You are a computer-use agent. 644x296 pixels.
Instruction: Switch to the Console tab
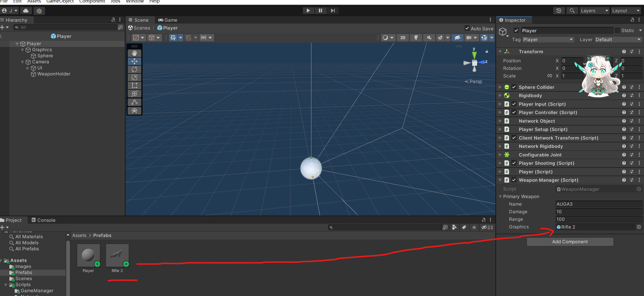tap(43, 220)
